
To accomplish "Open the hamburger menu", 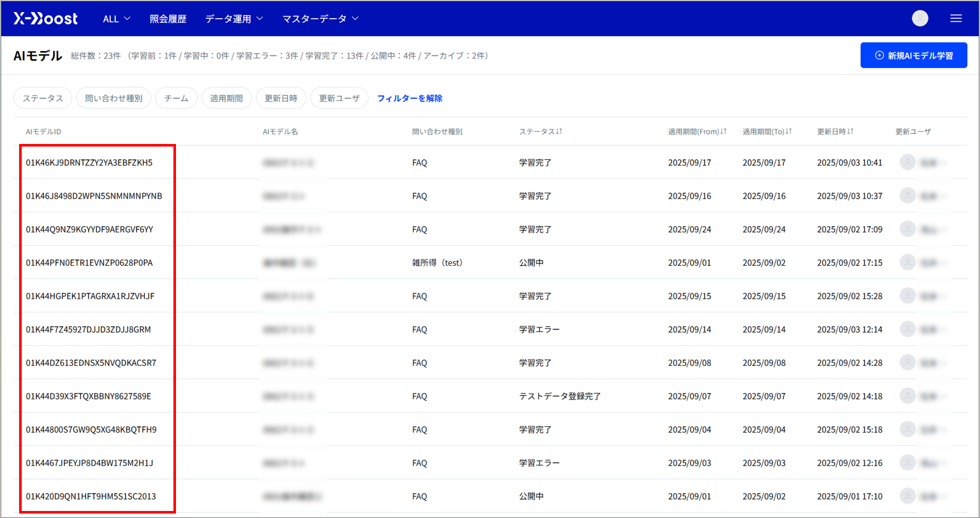I will point(956,18).
